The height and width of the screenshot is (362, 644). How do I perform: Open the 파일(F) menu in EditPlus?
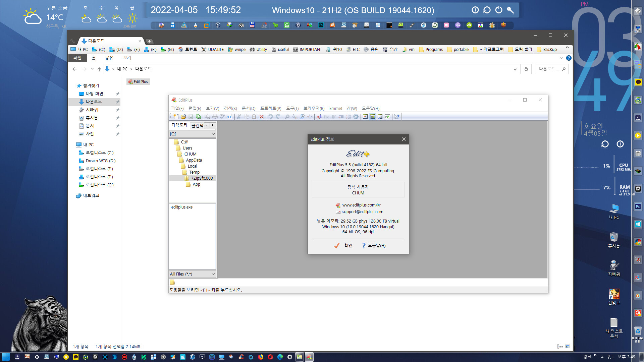pyautogui.click(x=177, y=109)
